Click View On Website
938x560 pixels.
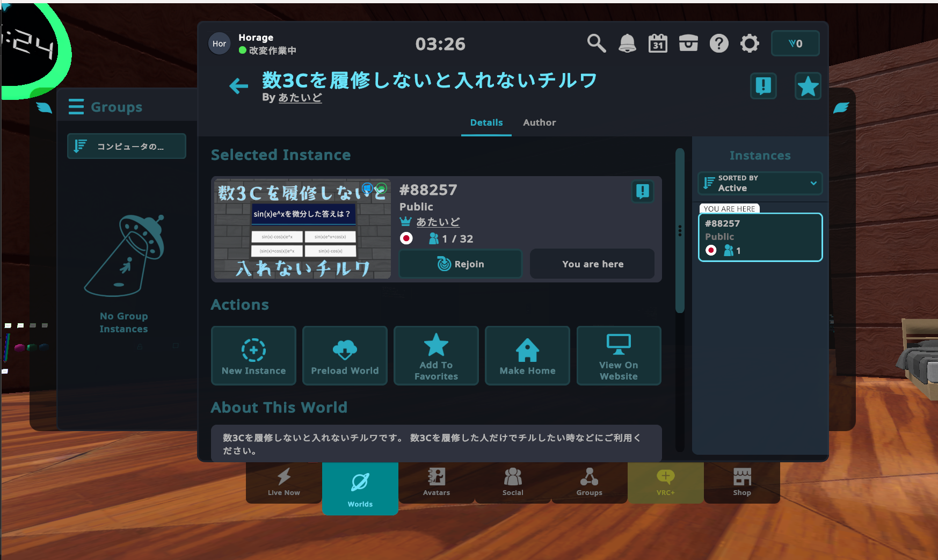coord(618,355)
